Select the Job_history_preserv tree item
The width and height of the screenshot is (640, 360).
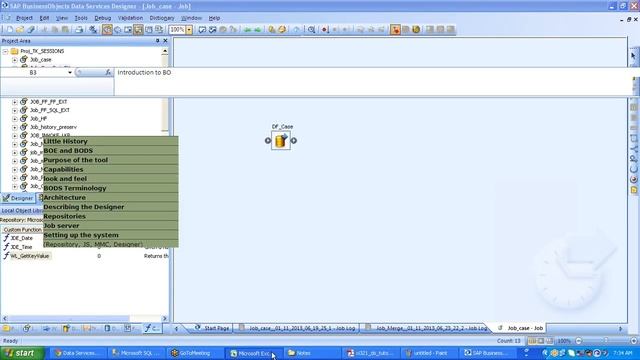click(53, 127)
